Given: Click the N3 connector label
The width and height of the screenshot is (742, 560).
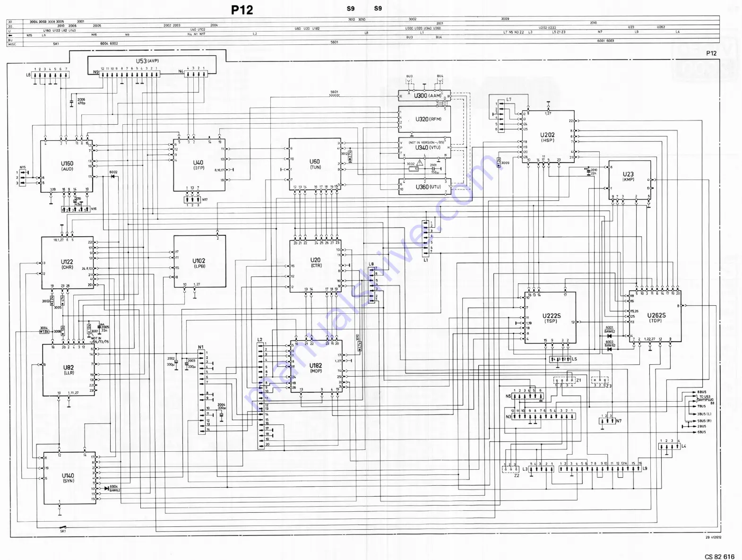Looking at the screenshot, I should pos(509,416).
